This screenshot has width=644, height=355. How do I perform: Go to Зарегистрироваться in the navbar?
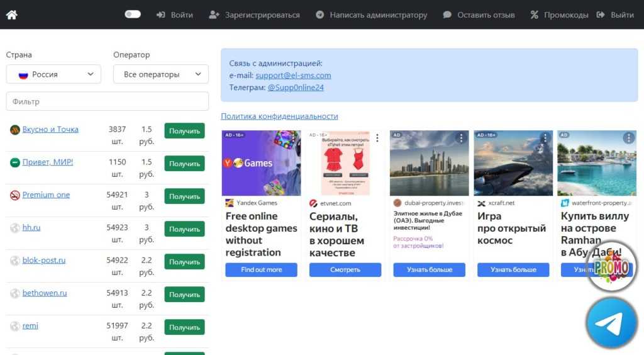click(254, 14)
